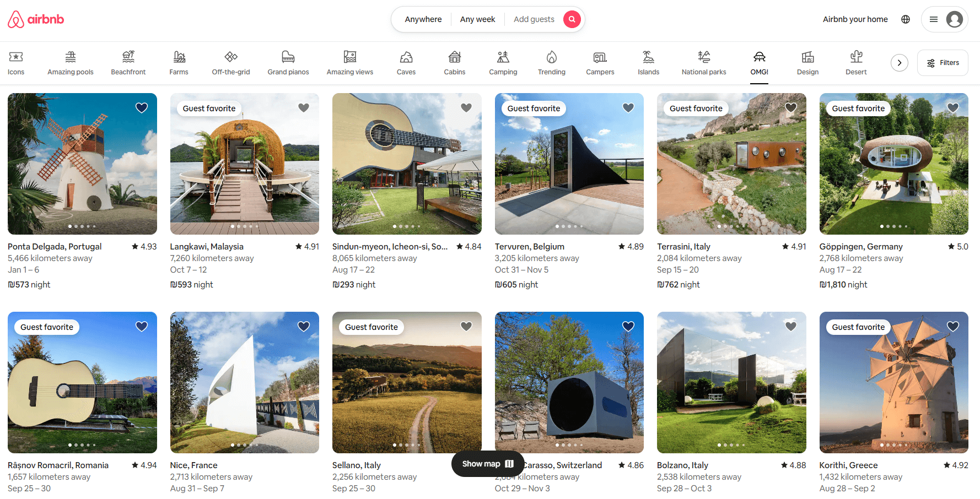Open the language and currency selector globe
The image size is (980, 499).
tap(905, 19)
